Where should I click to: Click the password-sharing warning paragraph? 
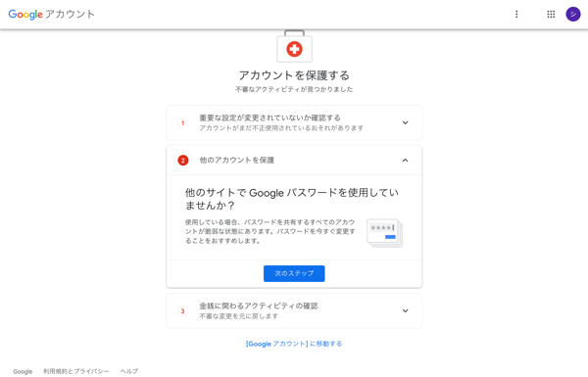tap(270, 232)
